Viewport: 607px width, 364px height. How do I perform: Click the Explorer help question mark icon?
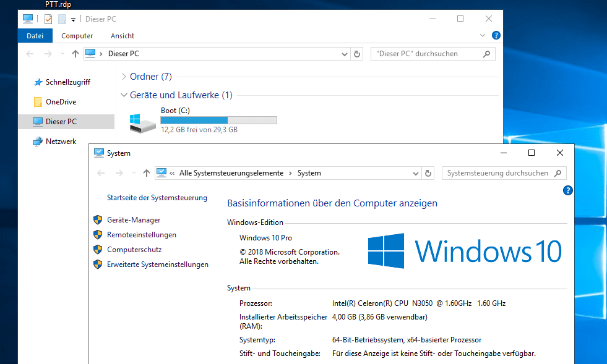pos(496,36)
